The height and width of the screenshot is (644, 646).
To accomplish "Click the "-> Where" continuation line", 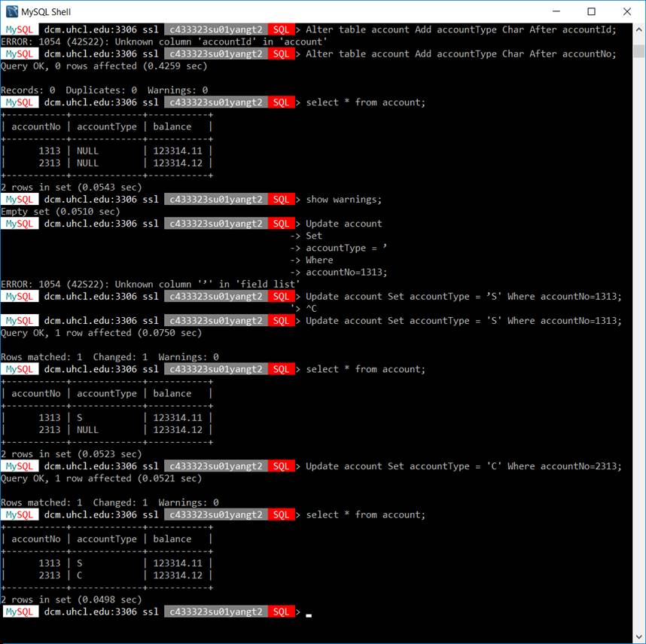I will pos(312,260).
